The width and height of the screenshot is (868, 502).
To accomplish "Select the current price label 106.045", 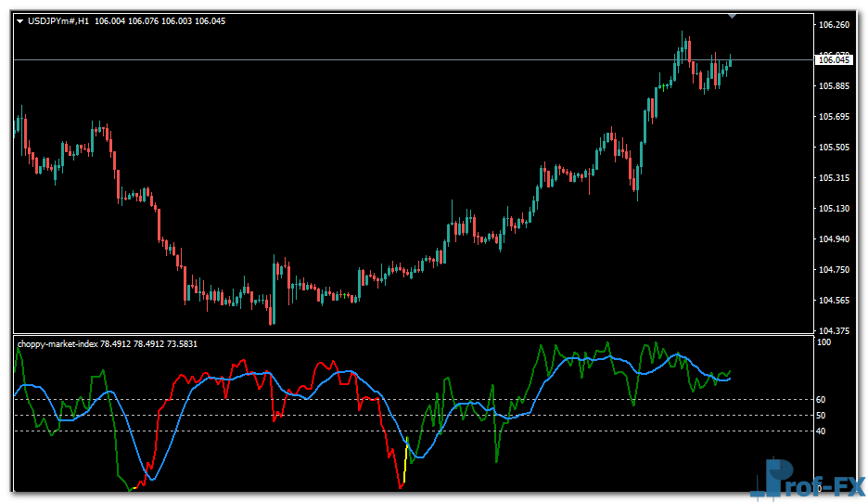I will pyautogui.click(x=833, y=60).
